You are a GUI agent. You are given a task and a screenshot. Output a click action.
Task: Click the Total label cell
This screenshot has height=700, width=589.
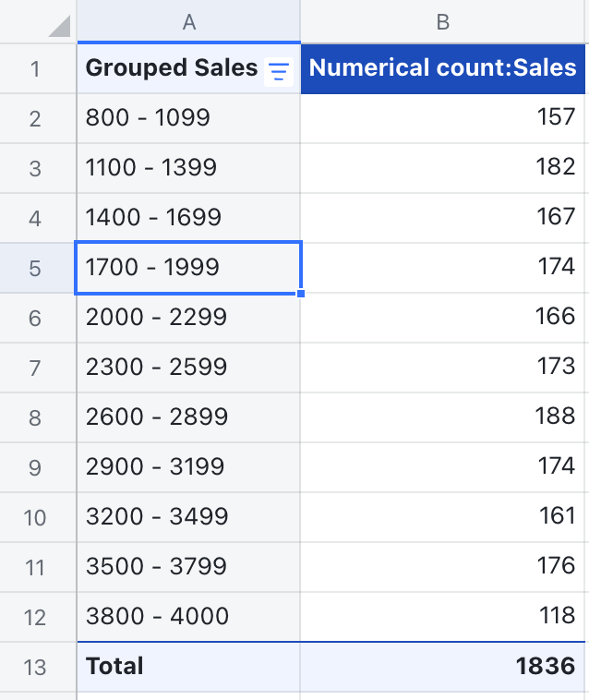click(188, 666)
